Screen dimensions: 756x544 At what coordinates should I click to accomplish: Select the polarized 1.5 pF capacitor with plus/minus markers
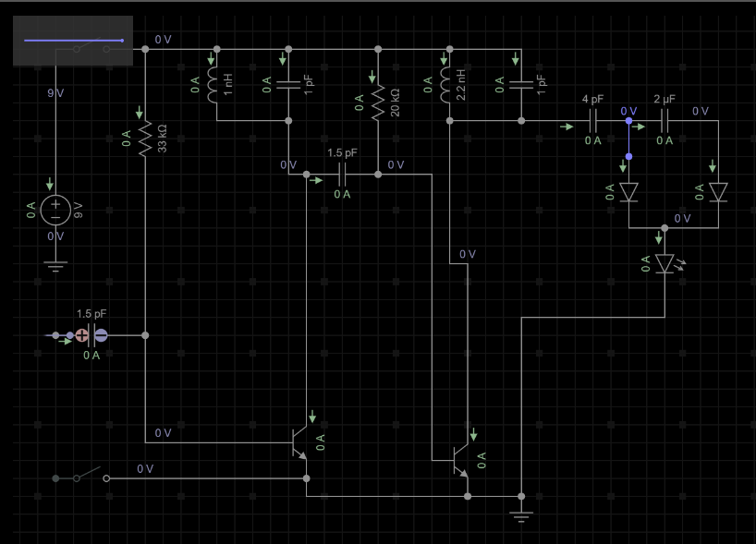tap(91, 335)
